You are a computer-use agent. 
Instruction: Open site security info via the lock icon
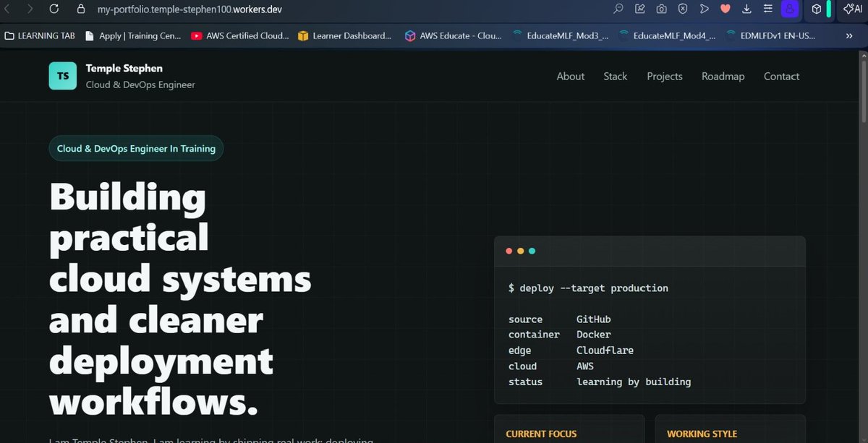(81, 9)
